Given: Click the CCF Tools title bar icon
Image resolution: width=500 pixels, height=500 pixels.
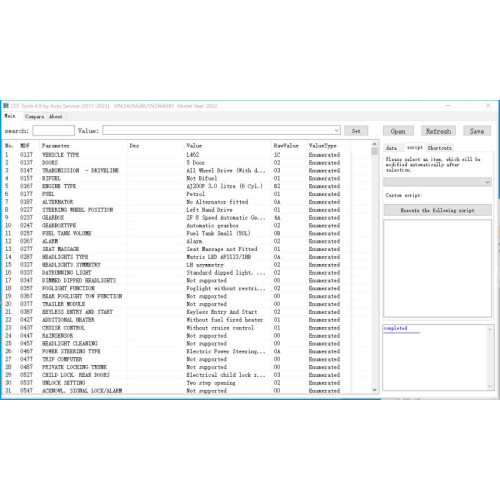Looking at the screenshot, I should tap(6, 106).
